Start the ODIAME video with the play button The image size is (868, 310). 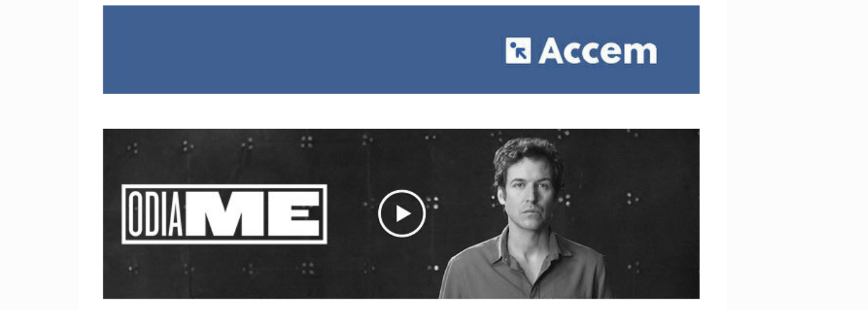(x=402, y=213)
